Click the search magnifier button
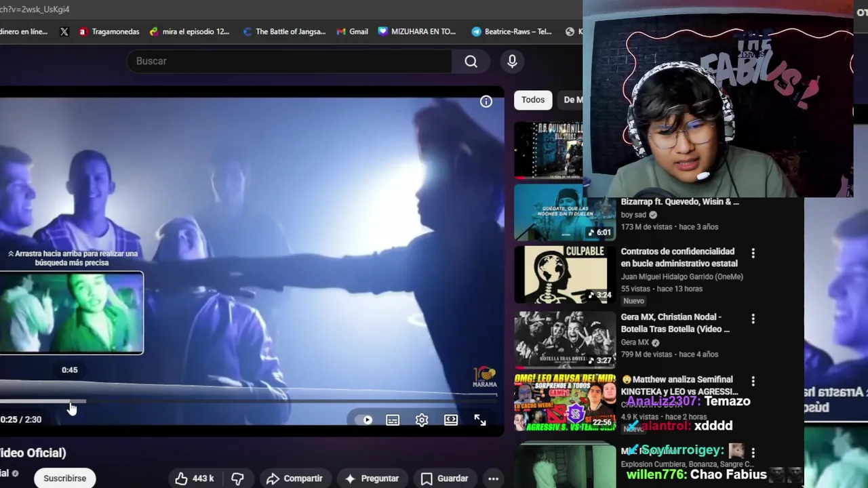The width and height of the screenshot is (868, 488). pos(471,61)
